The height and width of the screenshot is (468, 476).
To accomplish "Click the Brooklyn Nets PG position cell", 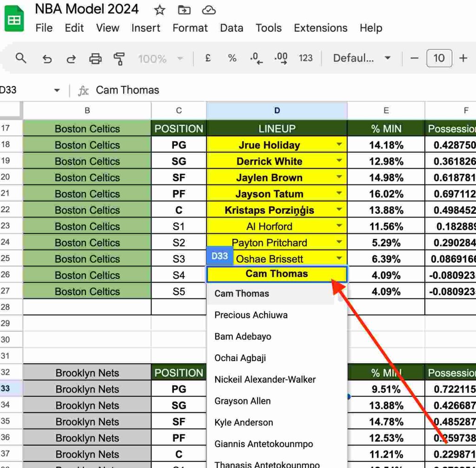I will coord(179,389).
